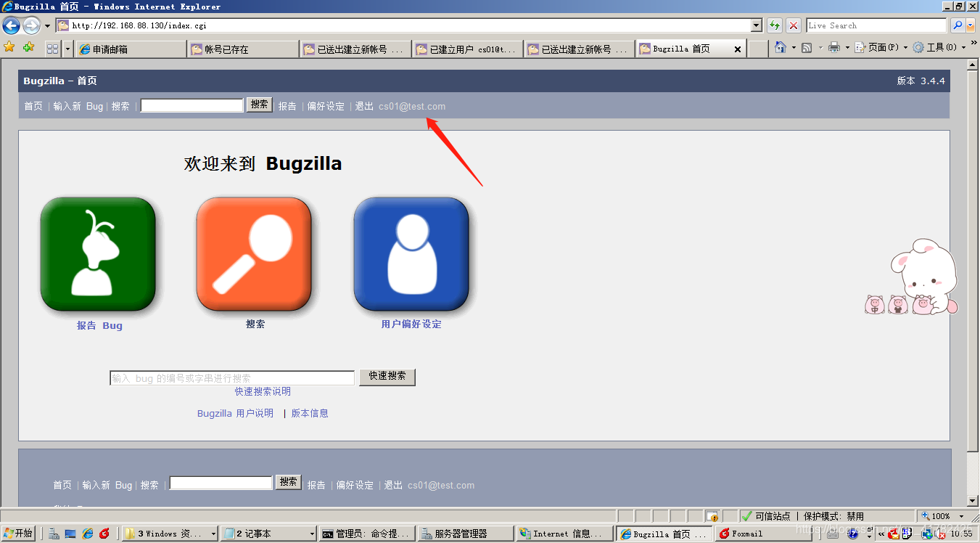Open the 快速搜索说明 link

(x=263, y=391)
